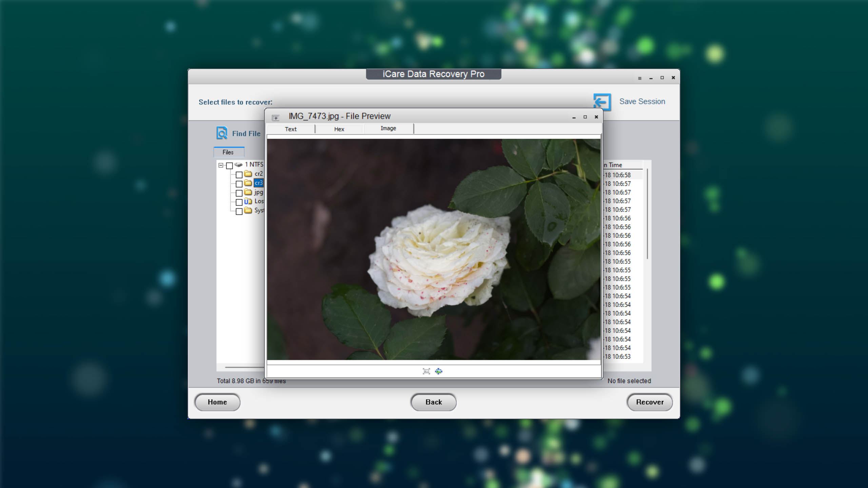Click the Recover button
This screenshot has width=868, height=488.
pyautogui.click(x=650, y=402)
